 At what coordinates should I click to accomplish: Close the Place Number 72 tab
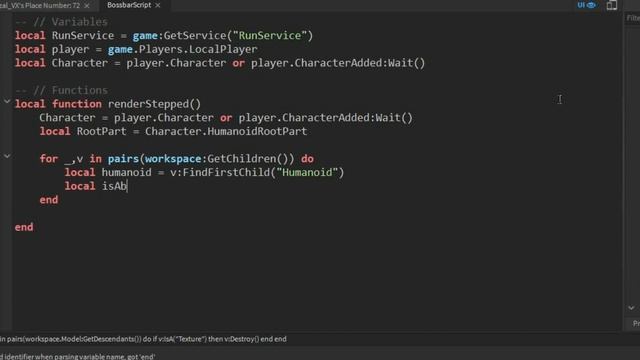coord(87,6)
